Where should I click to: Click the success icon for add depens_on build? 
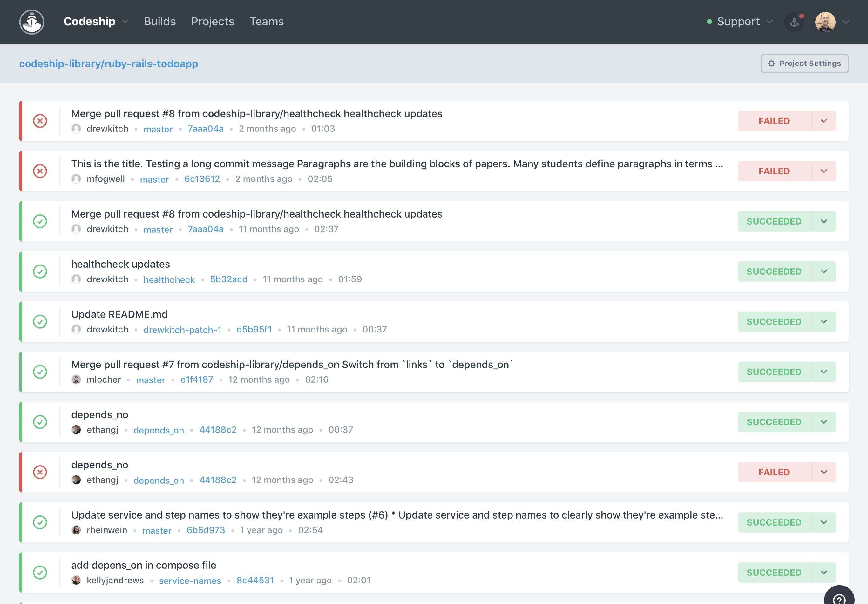click(x=40, y=572)
